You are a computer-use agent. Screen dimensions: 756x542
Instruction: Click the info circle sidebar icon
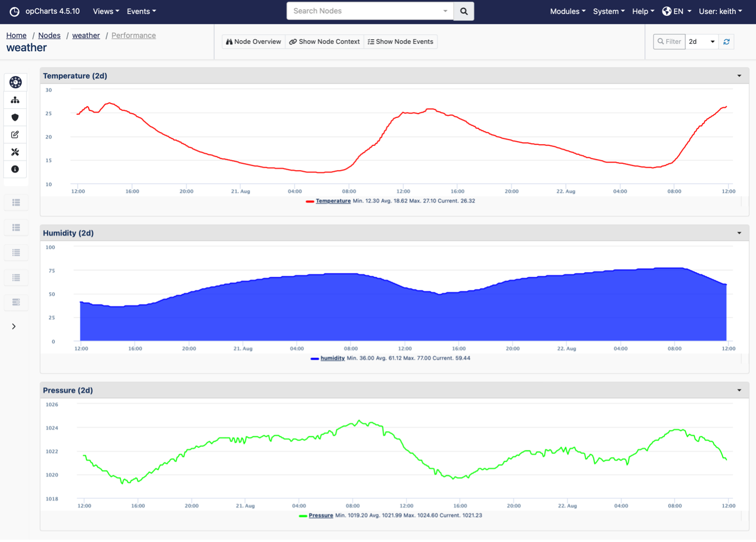point(15,169)
